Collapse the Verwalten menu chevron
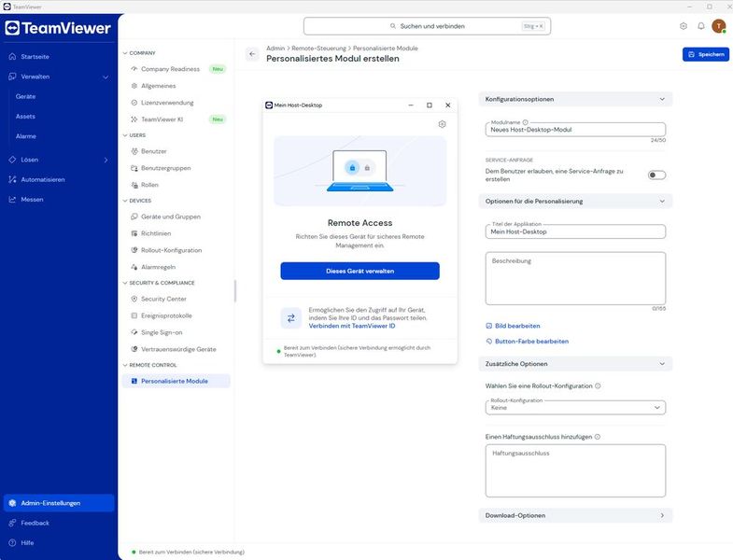Image resolution: width=733 pixels, height=560 pixels. coord(106,77)
